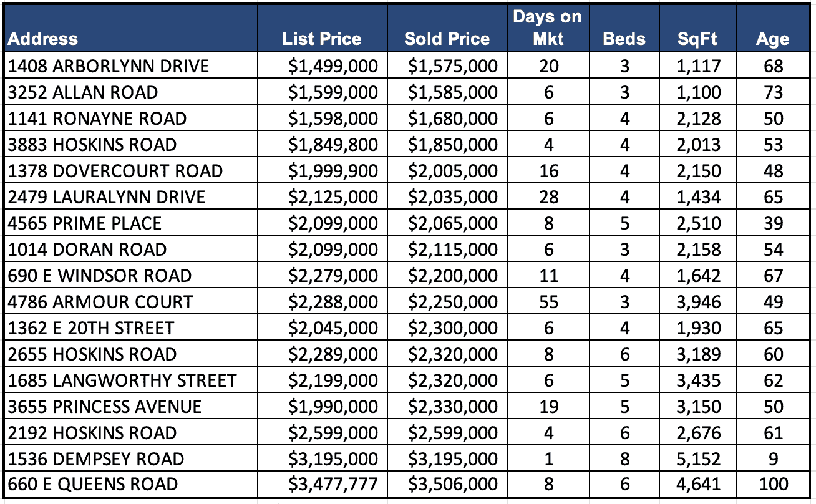Select the $3,506,000 sold price cell

pyautogui.click(x=453, y=484)
